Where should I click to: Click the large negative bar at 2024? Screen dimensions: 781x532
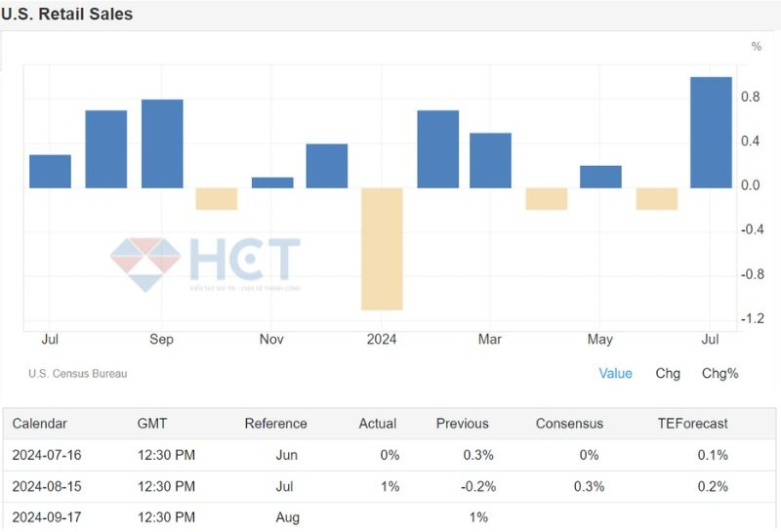click(x=382, y=248)
